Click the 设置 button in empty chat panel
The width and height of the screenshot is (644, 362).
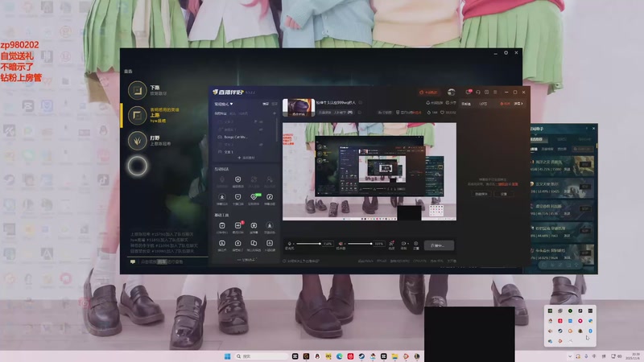504,194
